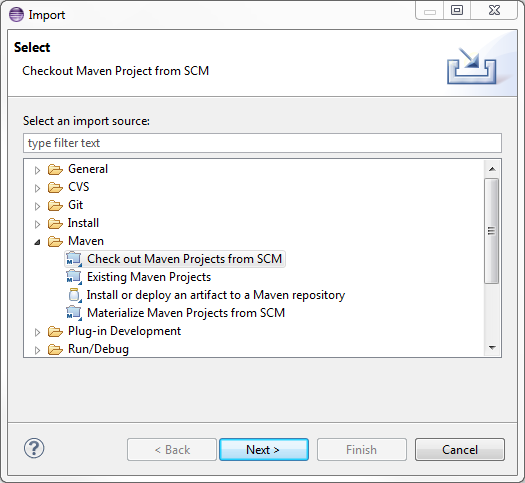525x483 pixels.
Task: Select the Run/Debug label
Action: (98, 349)
